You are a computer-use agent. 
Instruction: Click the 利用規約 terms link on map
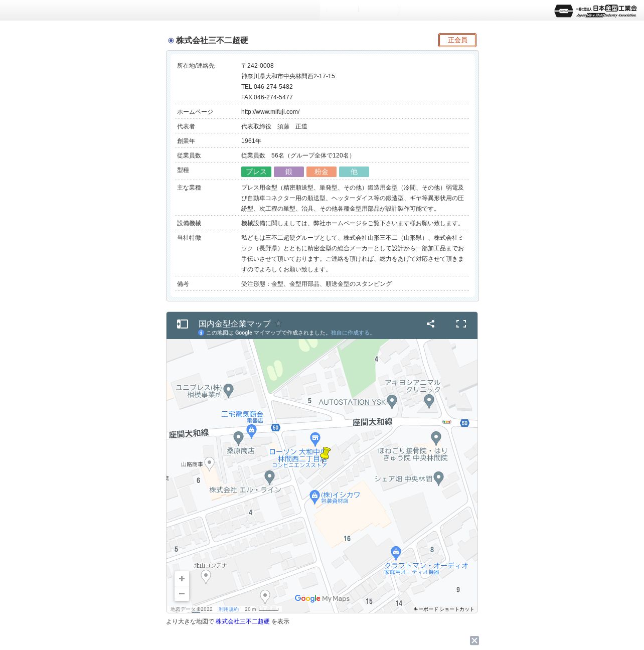point(229,609)
